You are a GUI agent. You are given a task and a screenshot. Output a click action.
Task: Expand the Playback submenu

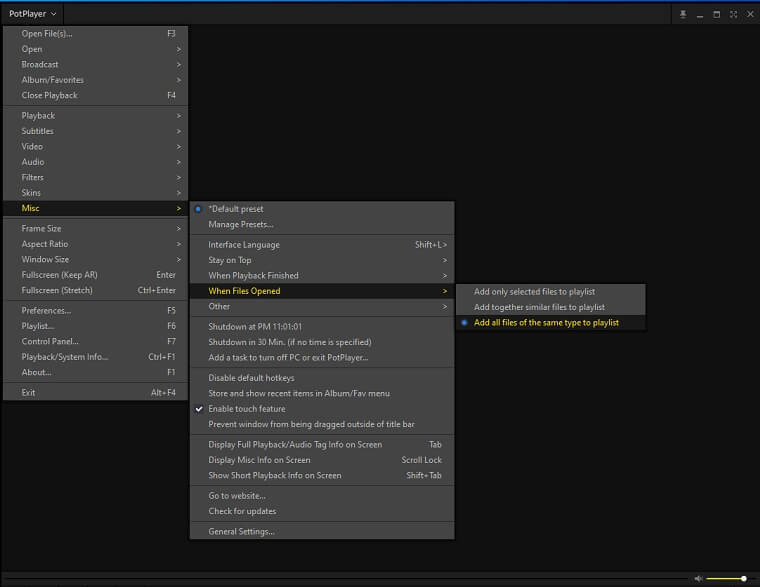(x=95, y=116)
